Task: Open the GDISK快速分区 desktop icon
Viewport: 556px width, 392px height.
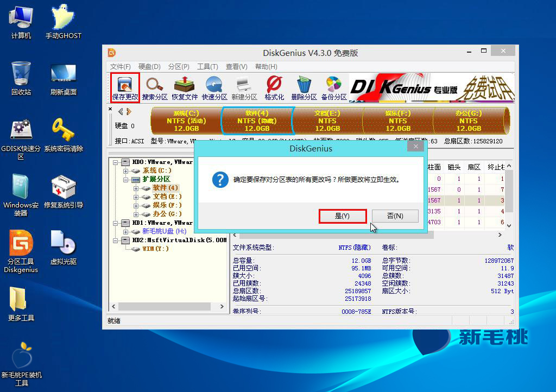Action: click(x=21, y=139)
